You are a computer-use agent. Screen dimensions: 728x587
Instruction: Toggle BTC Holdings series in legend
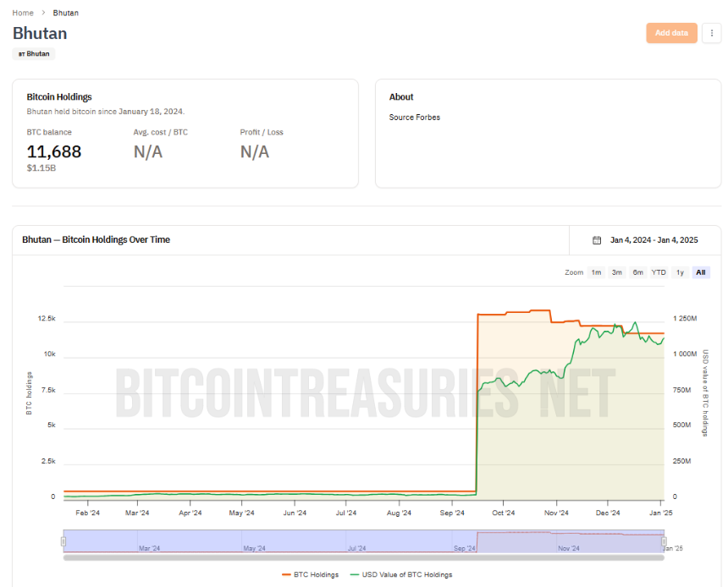(x=310, y=574)
